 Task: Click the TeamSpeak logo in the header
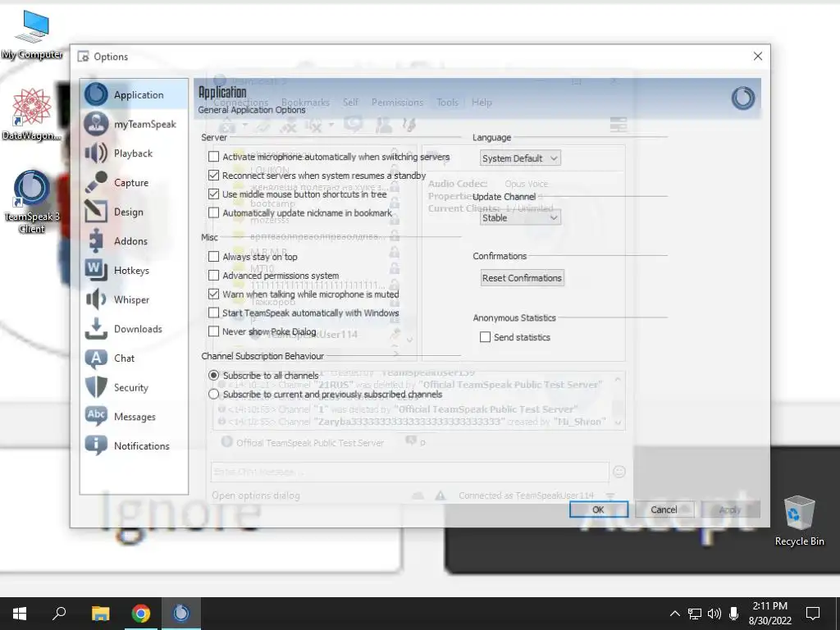click(x=743, y=98)
